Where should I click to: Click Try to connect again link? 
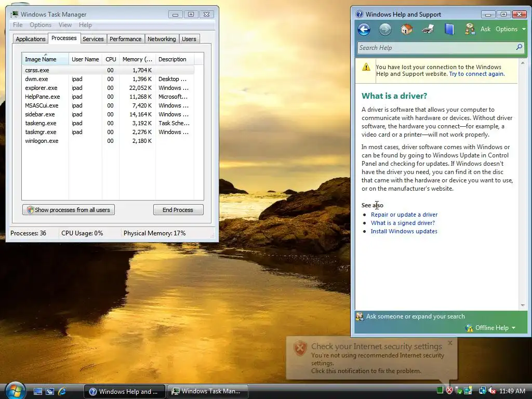[477, 74]
